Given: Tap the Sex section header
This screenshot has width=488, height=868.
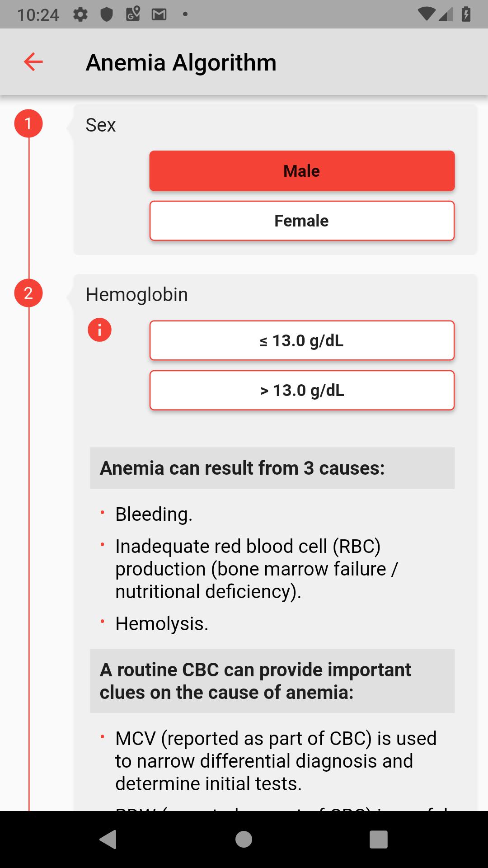Looking at the screenshot, I should pyautogui.click(x=100, y=125).
